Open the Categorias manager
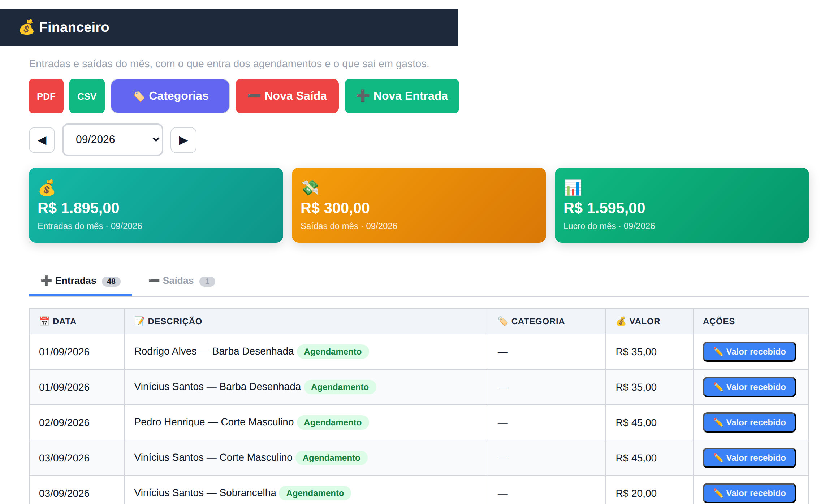838x504 pixels. (x=170, y=96)
